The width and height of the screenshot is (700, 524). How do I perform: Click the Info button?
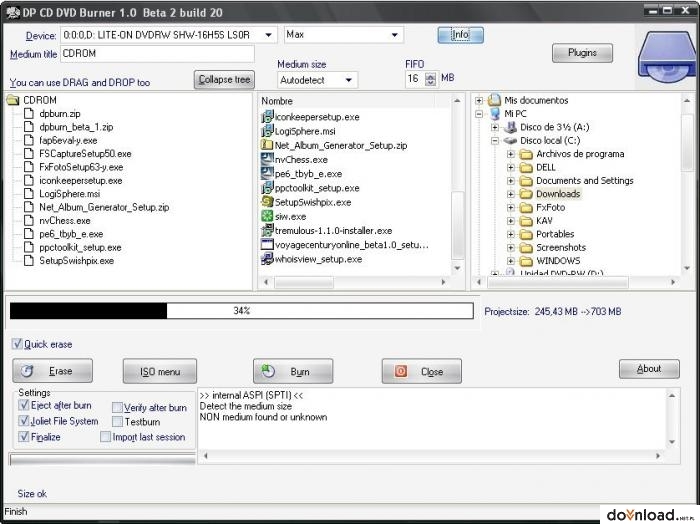tap(460, 35)
